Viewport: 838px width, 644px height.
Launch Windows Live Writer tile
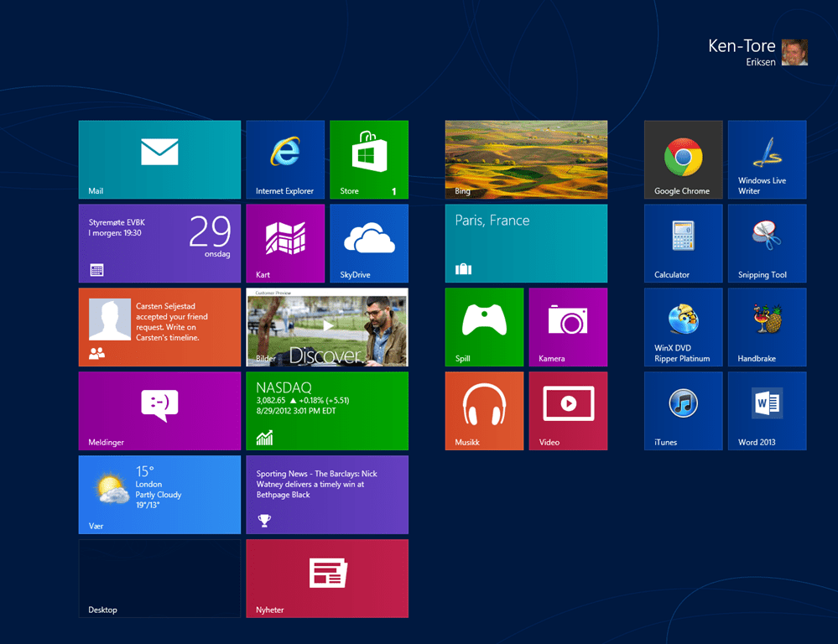pos(767,159)
